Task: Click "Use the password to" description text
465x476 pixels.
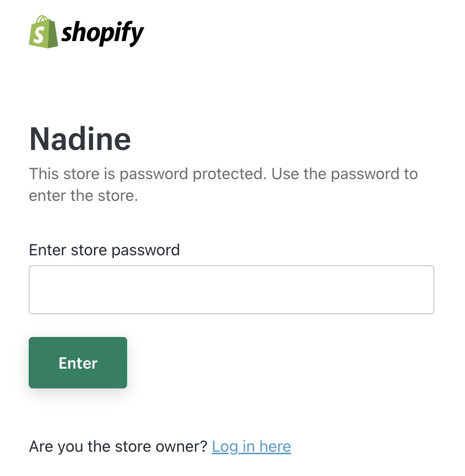Action: click(x=344, y=174)
